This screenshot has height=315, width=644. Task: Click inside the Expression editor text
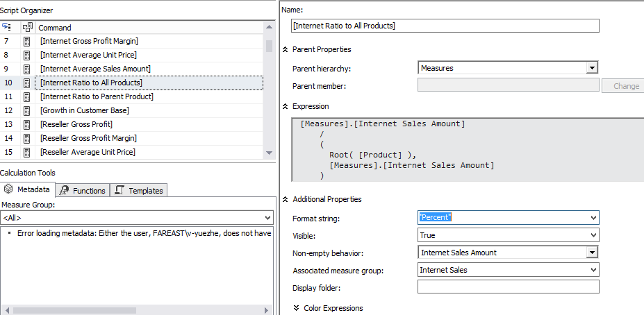[x=468, y=150]
